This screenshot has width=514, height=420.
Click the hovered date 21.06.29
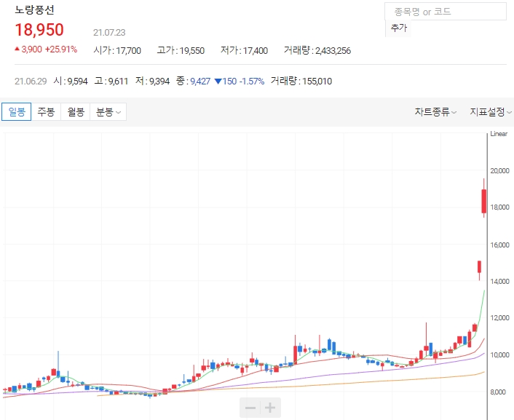pyautogui.click(x=31, y=81)
